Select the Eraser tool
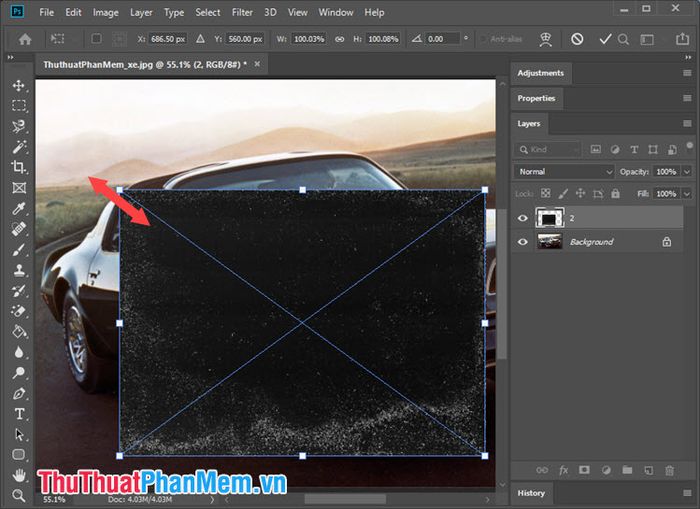 [x=19, y=311]
